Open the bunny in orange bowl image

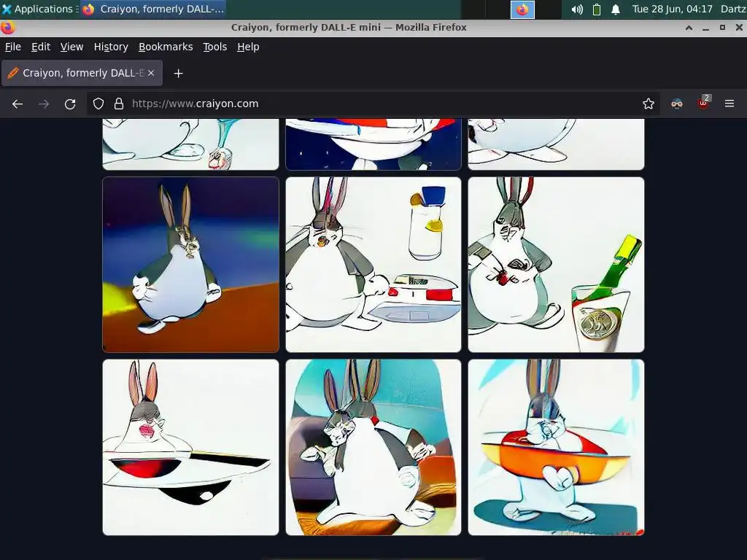pos(556,447)
